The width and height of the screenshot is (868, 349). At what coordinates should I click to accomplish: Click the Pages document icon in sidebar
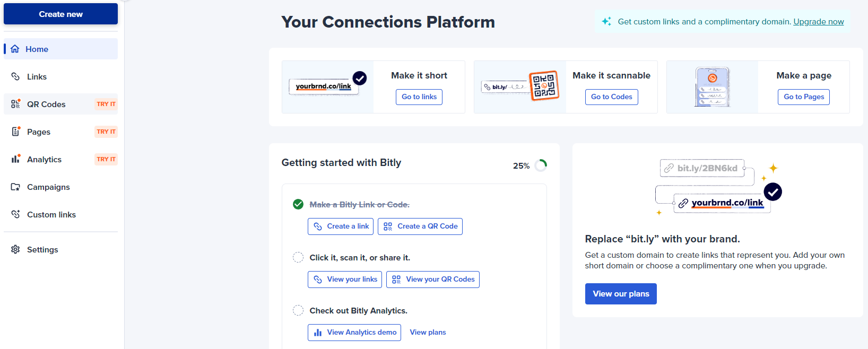pos(15,132)
